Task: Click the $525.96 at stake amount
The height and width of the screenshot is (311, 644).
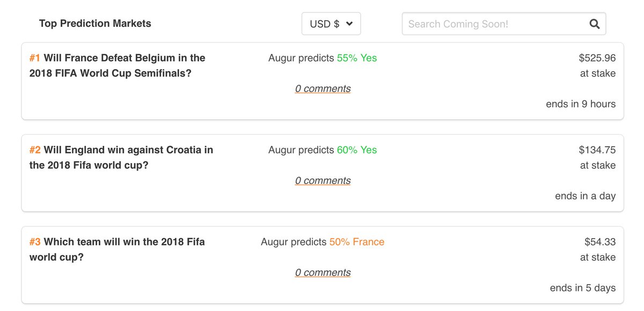Action: [597, 58]
